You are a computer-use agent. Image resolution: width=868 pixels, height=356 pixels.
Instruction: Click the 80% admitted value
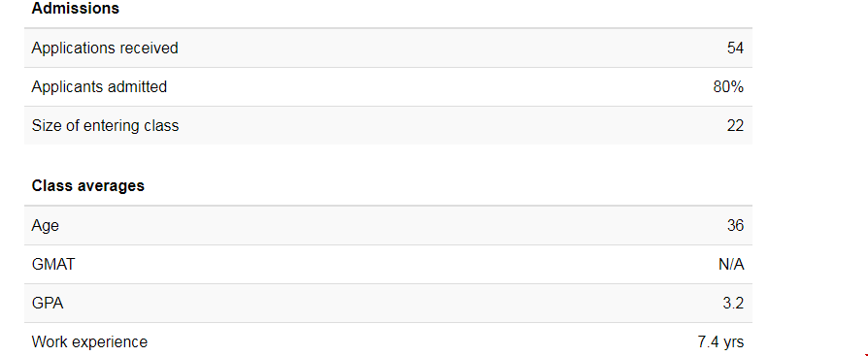click(728, 86)
